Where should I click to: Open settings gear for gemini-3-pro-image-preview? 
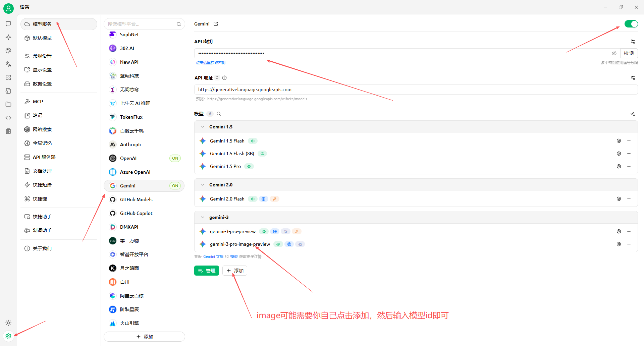click(x=619, y=244)
